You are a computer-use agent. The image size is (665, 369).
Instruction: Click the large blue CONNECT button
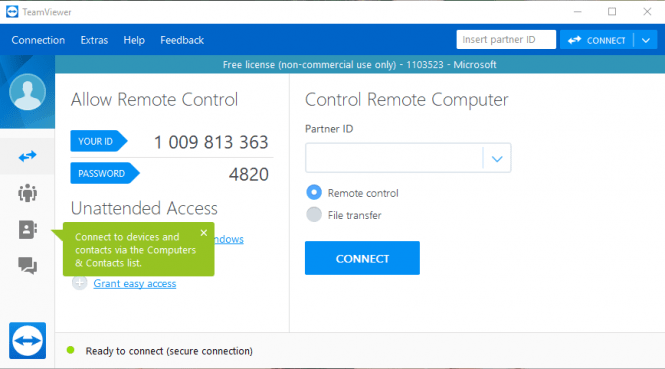click(x=362, y=258)
